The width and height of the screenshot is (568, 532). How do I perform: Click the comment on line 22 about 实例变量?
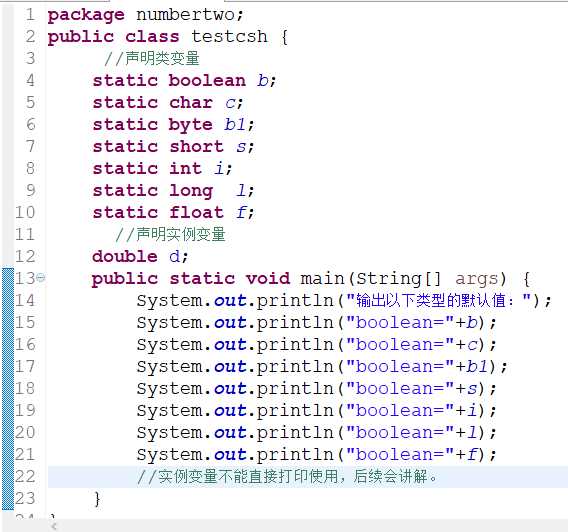[x=287, y=476]
